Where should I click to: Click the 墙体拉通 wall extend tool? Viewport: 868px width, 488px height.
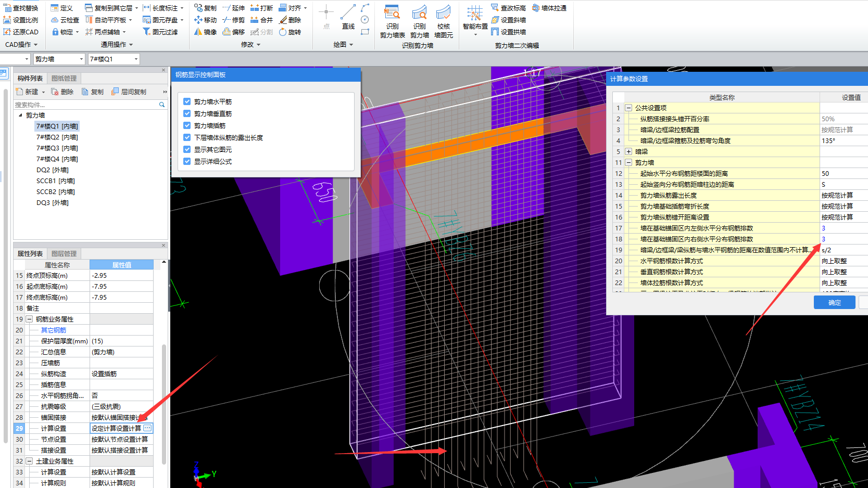pyautogui.click(x=549, y=8)
